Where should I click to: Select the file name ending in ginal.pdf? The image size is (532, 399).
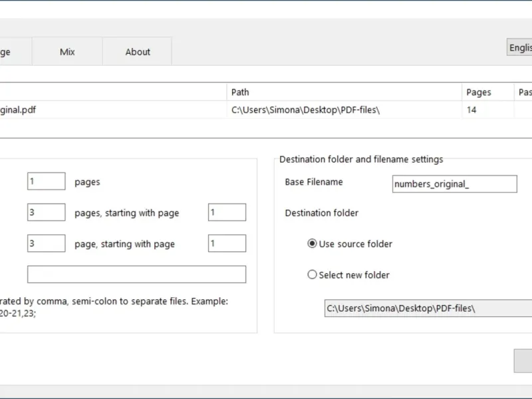(113, 110)
